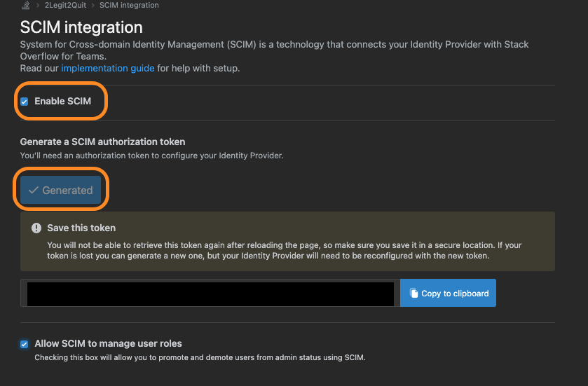This screenshot has width=588, height=386.
Task: Click the Stack Overflow logo in breadcrumb
Action: (x=25, y=5)
